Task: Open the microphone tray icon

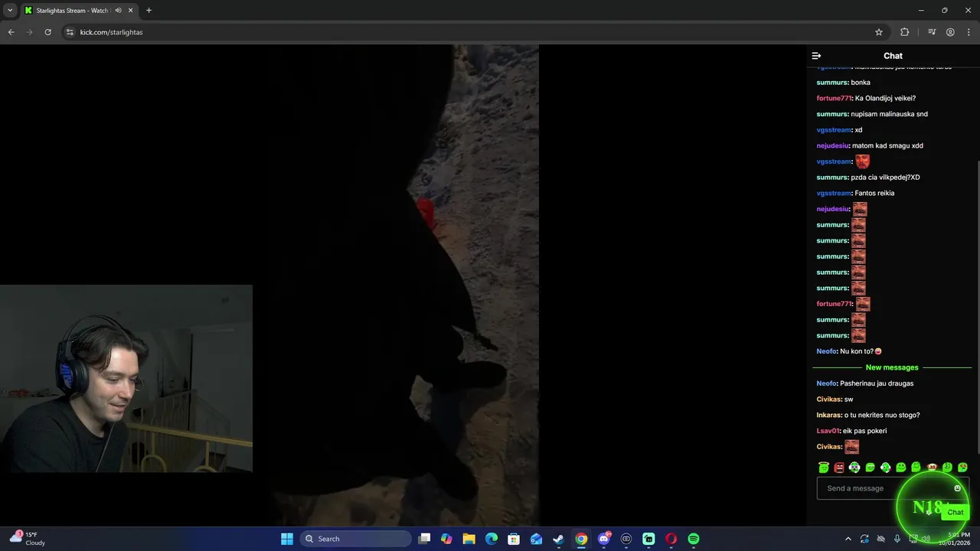Action: [x=897, y=539]
